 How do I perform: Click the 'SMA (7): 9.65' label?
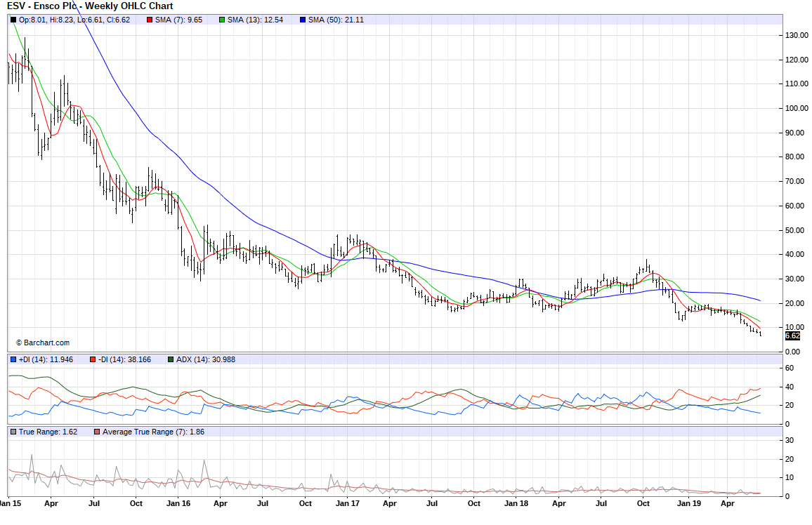pos(178,20)
